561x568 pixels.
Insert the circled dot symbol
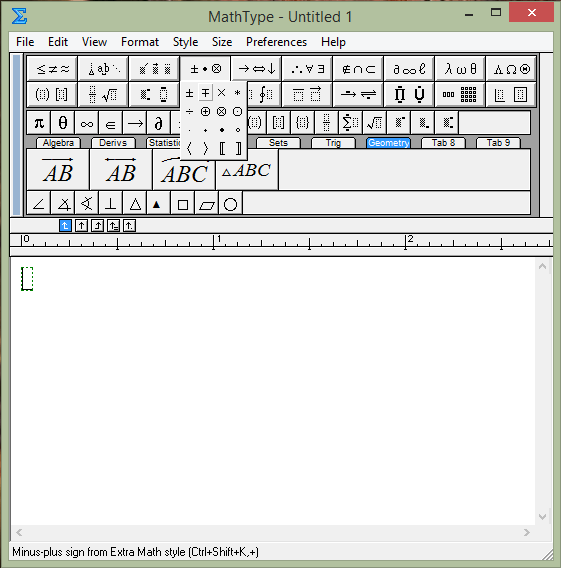237,112
